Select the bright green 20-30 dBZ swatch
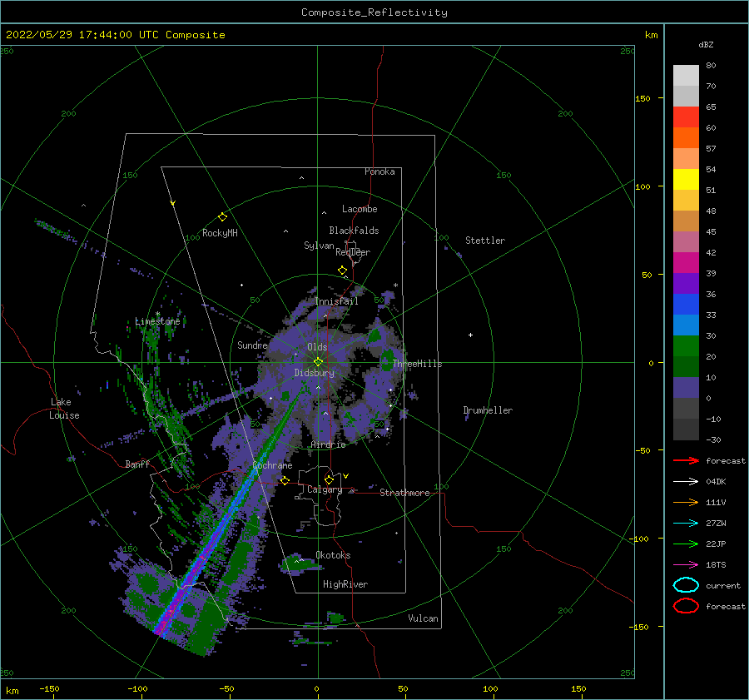749x700 pixels. pos(686,346)
